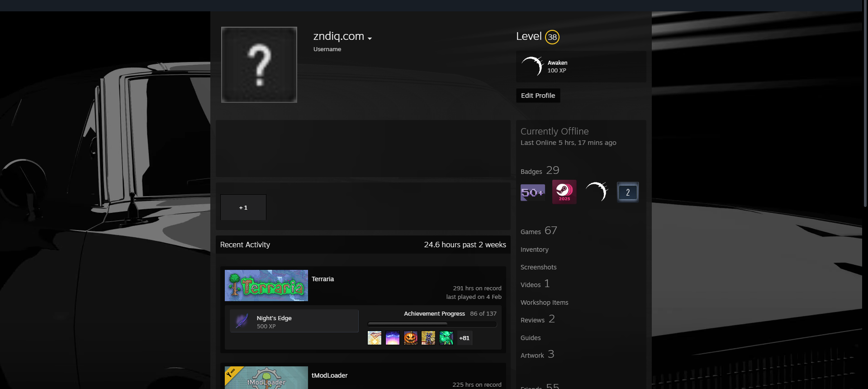Click the pumpkin achievement icon
The image size is (868, 389).
tap(410, 338)
